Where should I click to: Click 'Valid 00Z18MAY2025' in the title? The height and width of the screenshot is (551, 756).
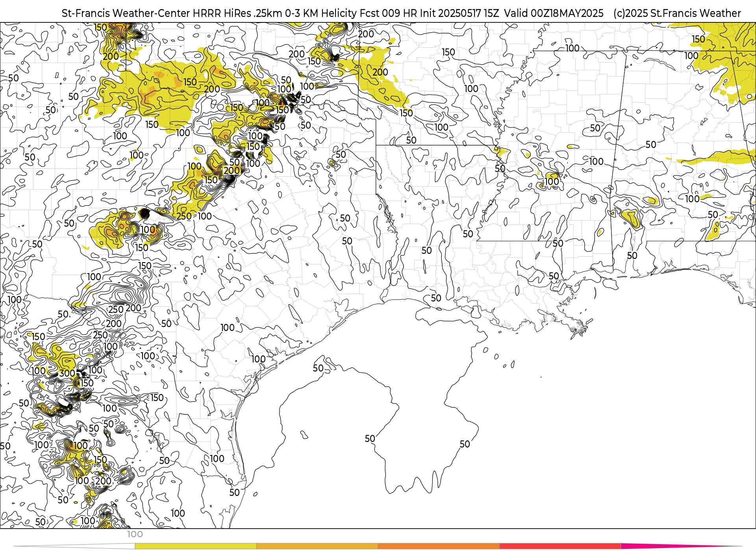pyautogui.click(x=554, y=13)
